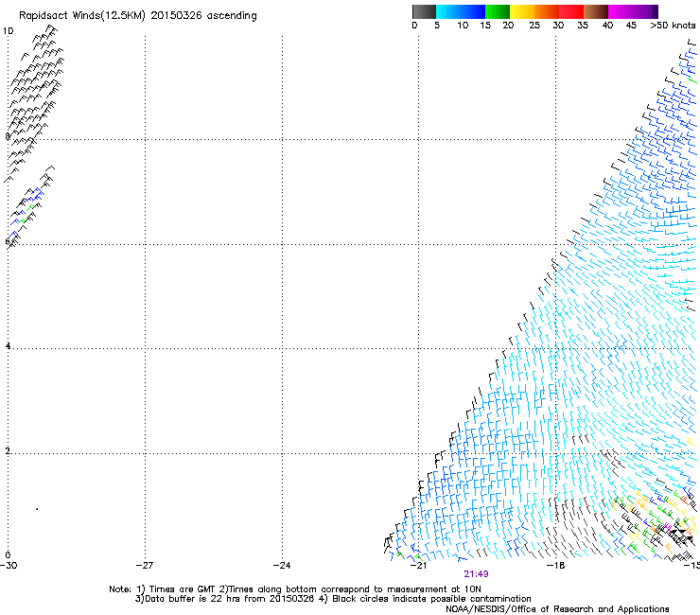Click the green 15–20 knots color segment
The width and height of the screenshot is (700, 615).
[498, 11]
